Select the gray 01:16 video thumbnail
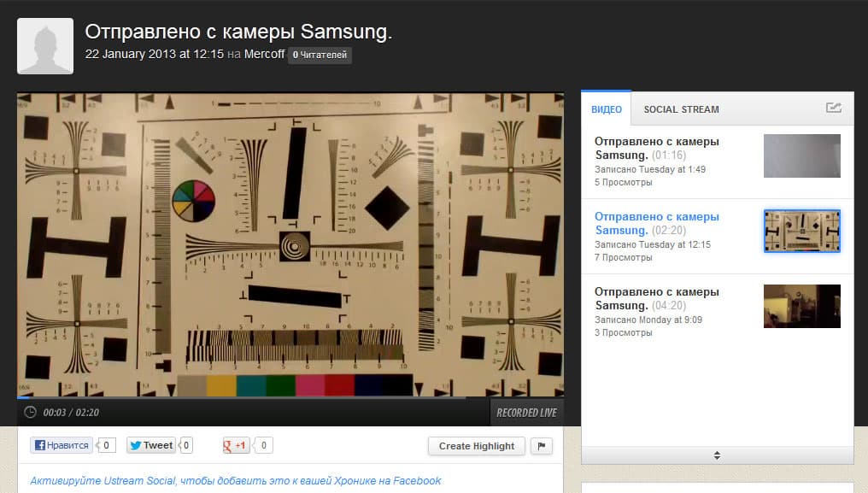The height and width of the screenshot is (493, 868). point(801,156)
